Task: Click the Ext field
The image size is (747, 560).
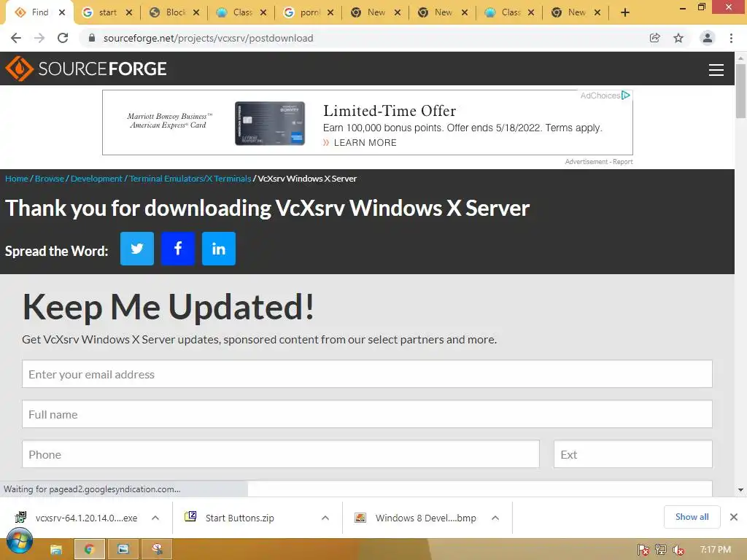Action: [632, 454]
